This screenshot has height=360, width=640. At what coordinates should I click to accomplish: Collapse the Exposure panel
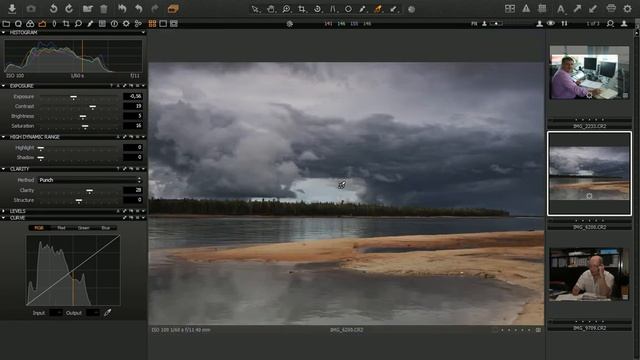point(4,86)
